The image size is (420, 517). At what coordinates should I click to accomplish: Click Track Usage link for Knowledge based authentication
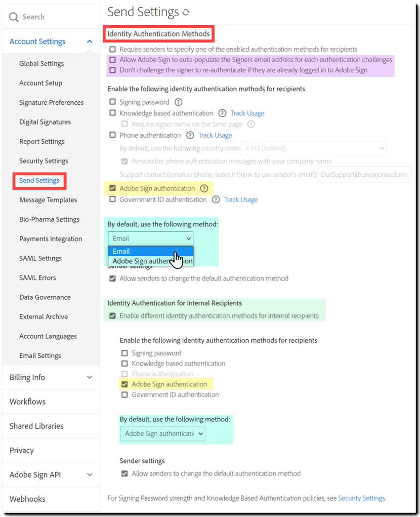[247, 113]
